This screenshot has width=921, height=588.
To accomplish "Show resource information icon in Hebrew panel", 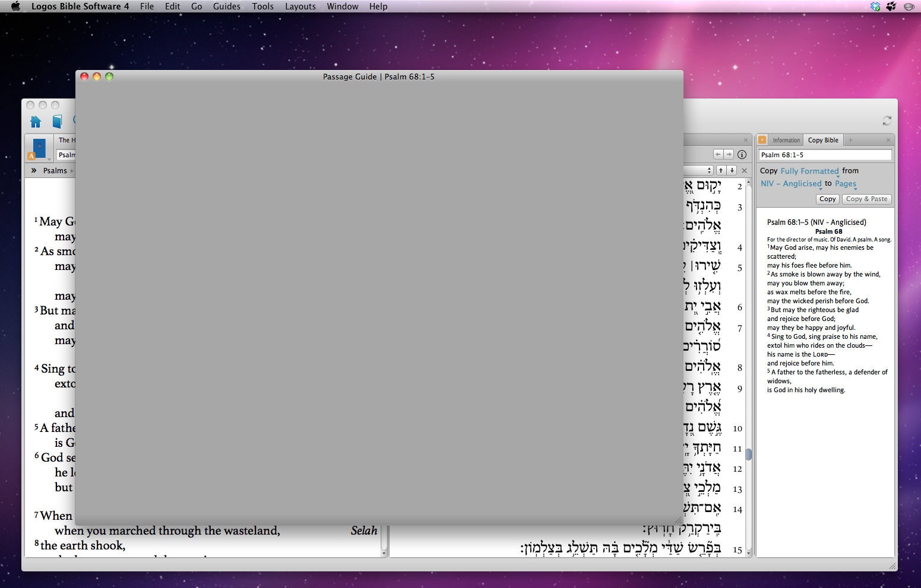I will pyautogui.click(x=742, y=154).
